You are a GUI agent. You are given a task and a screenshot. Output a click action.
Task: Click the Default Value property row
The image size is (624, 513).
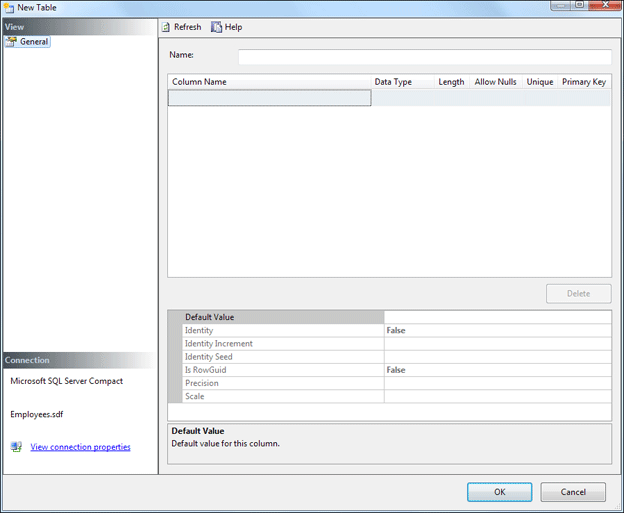[x=283, y=317]
